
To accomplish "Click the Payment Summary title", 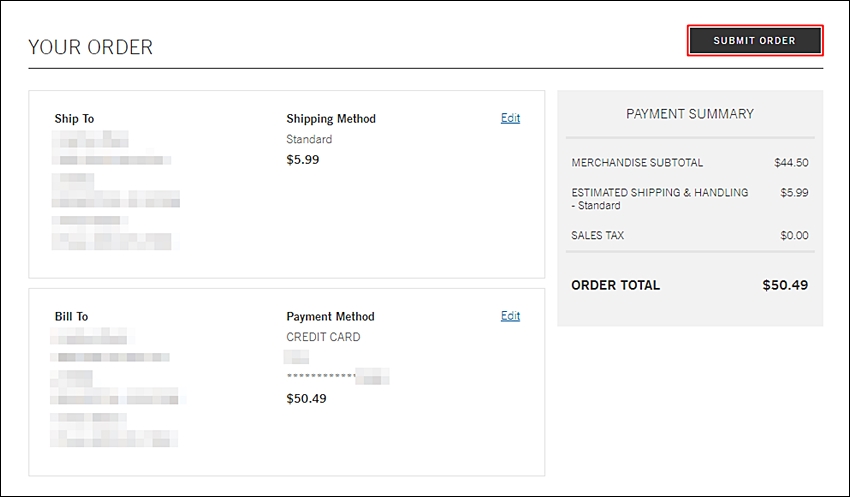I will point(690,114).
